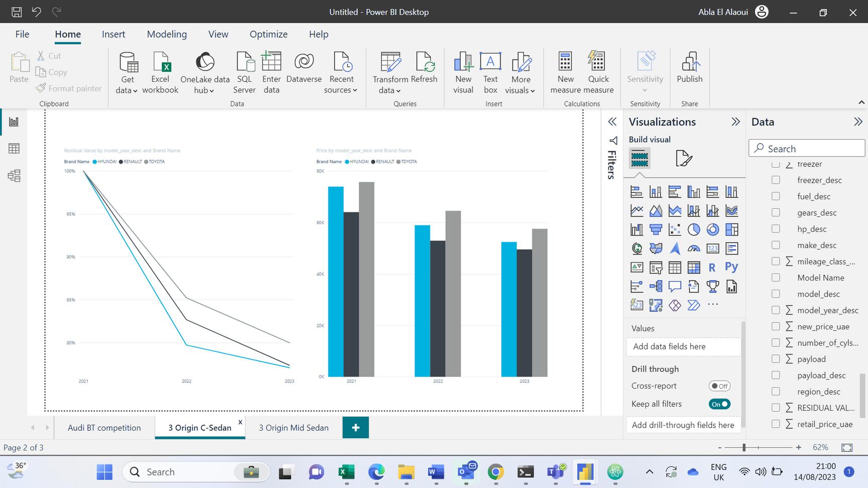Publish the report
The image size is (868, 488).
[x=690, y=68]
